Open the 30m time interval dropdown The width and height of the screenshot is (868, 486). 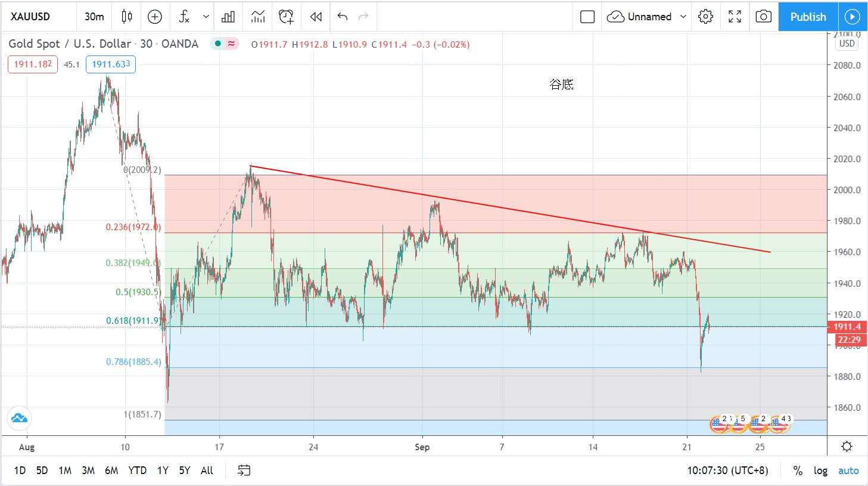[94, 17]
